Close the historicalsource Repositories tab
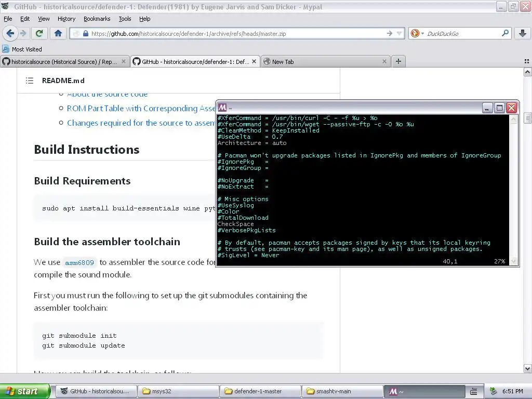The height and width of the screenshot is (399, 532). point(124,61)
